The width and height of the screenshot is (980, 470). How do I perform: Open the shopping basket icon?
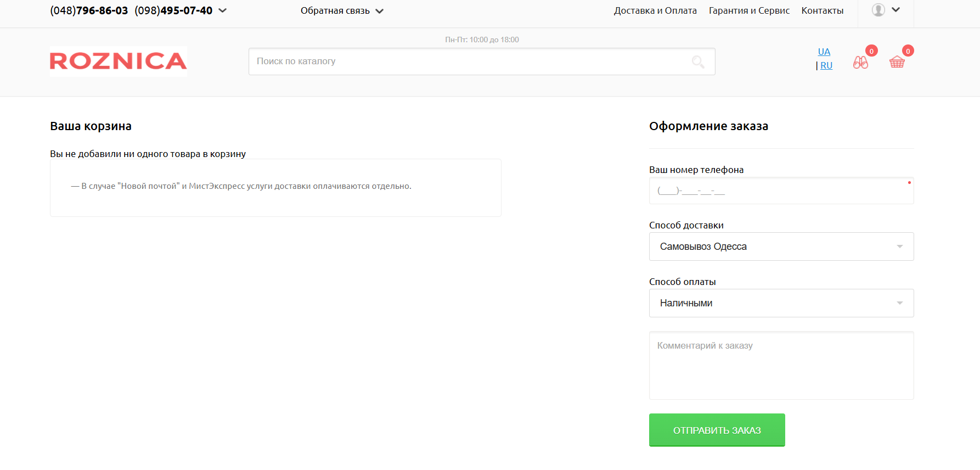pyautogui.click(x=897, y=62)
